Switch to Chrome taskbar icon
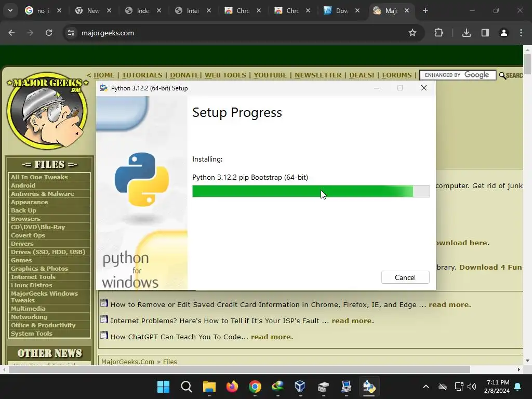The width and height of the screenshot is (532, 399). pyautogui.click(x=255, y=387)
